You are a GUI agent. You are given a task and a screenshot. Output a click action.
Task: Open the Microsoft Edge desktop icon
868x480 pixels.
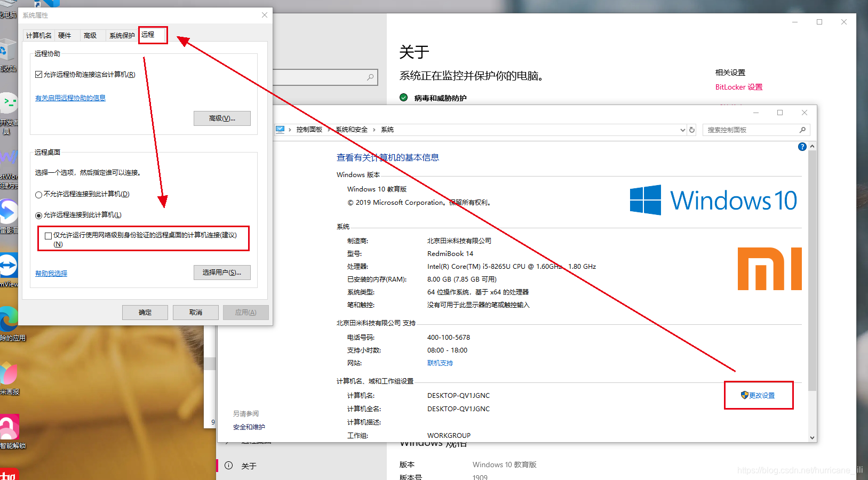[9, 318]
